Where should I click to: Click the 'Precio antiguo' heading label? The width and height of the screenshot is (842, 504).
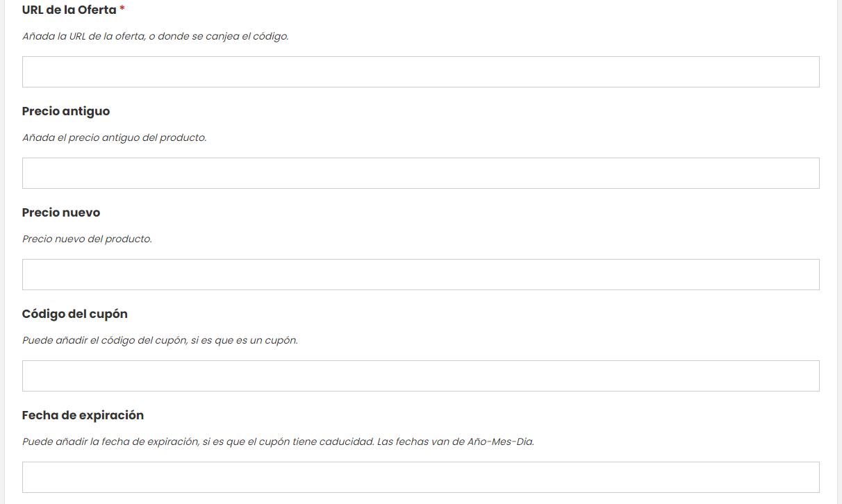click(66, 112)
